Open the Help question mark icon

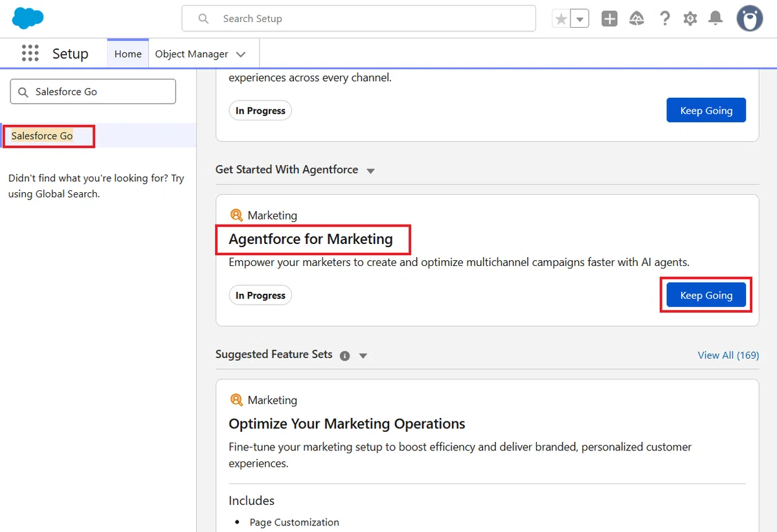(664, 19)
